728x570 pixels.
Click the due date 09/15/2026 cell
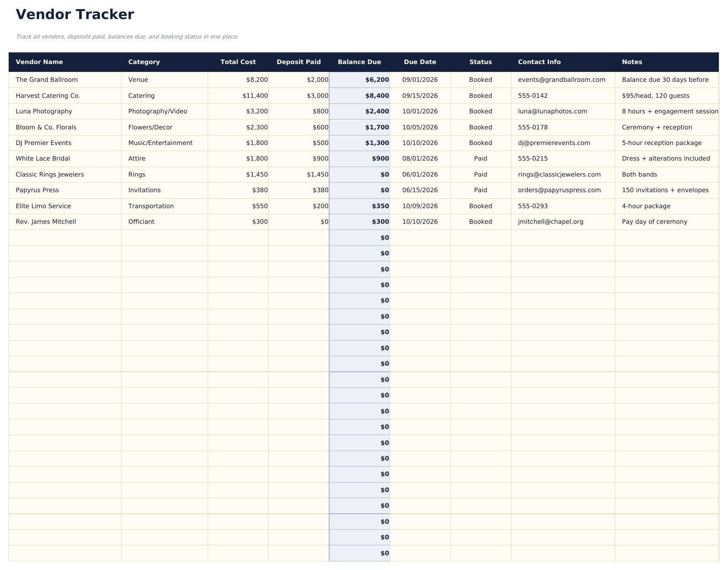pyautogui.click(x=420, y=96)
